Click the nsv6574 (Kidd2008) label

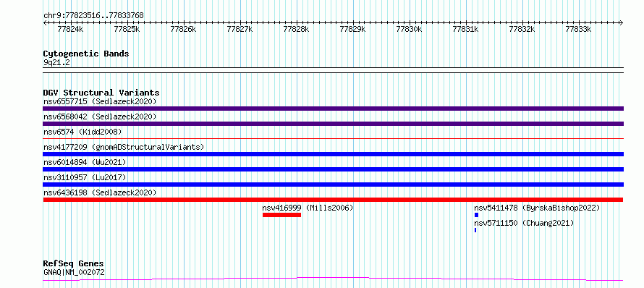pyautogui.click(x=82, y=132)
